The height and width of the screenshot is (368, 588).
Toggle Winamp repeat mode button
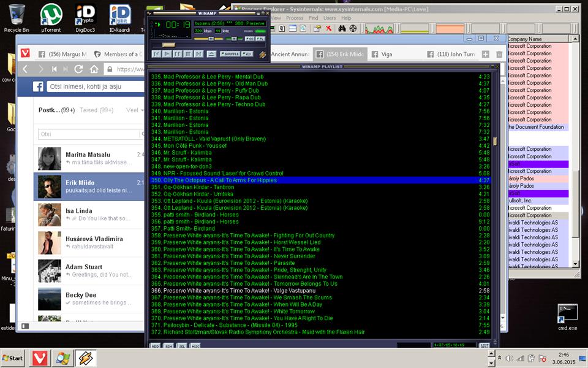coord(247,54)
